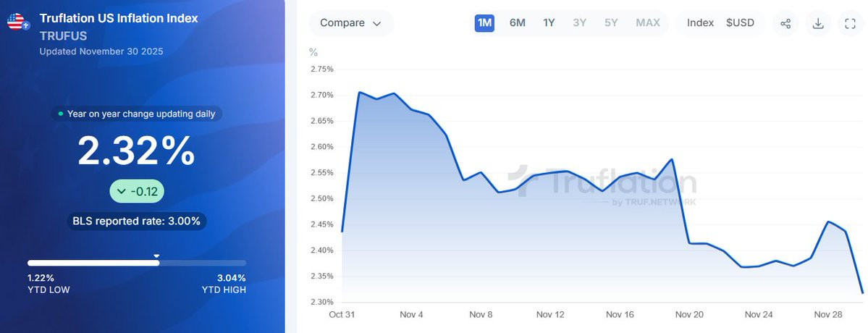Select the 1M time range

[x=484, y=22]
